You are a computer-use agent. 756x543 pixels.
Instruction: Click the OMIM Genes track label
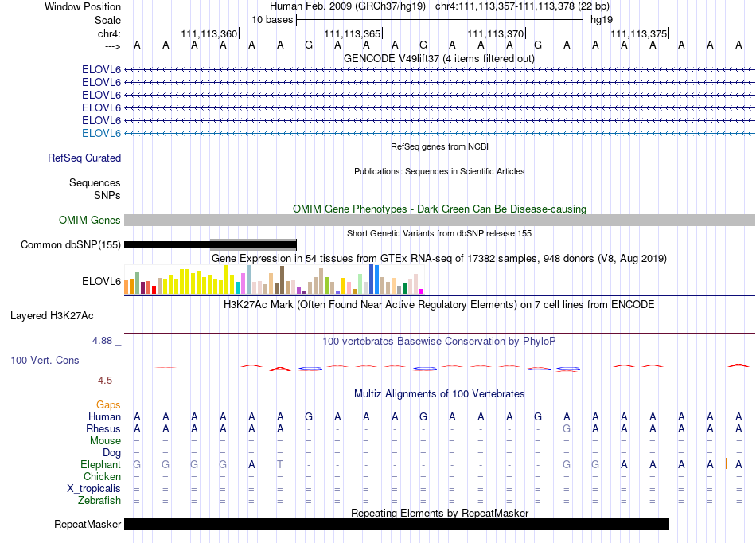click(x=90, y=220)
